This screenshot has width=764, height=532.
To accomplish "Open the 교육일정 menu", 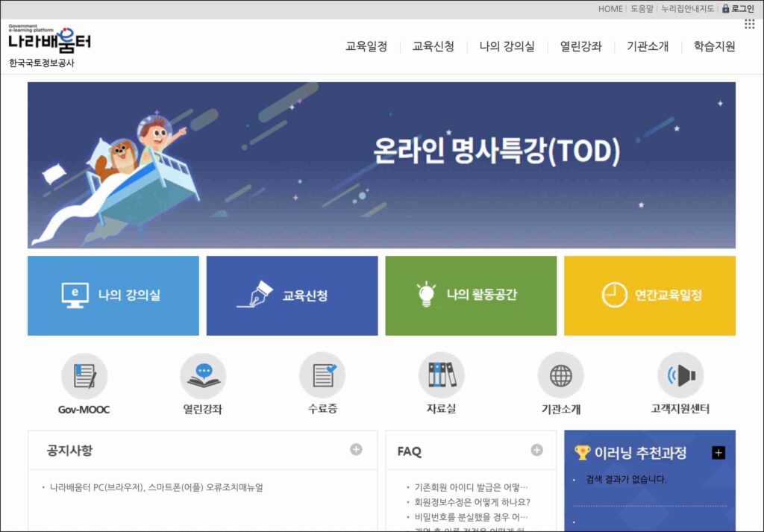I will (366, 46).
